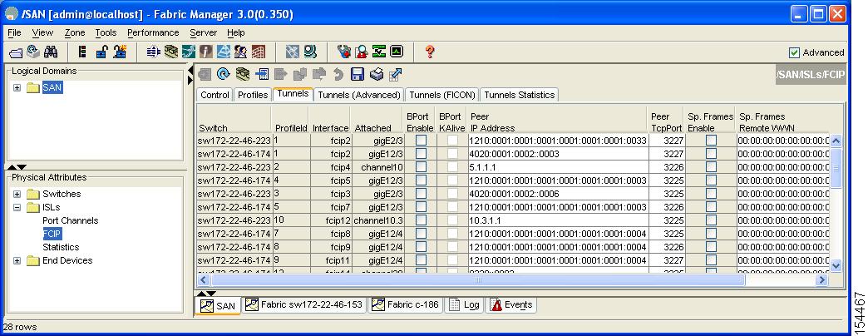Toggle BPort KAlive for fcip5 row

(x=453, y=180)
